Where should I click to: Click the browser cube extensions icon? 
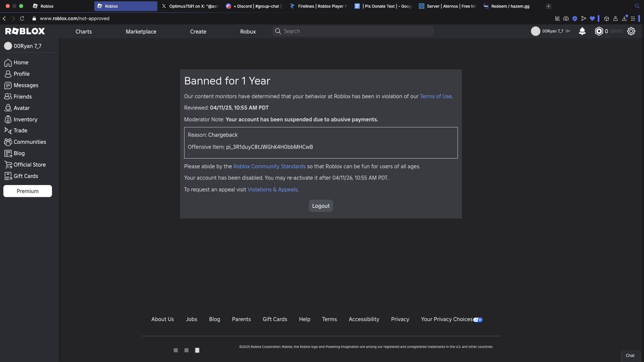click(x=606, y=18)
